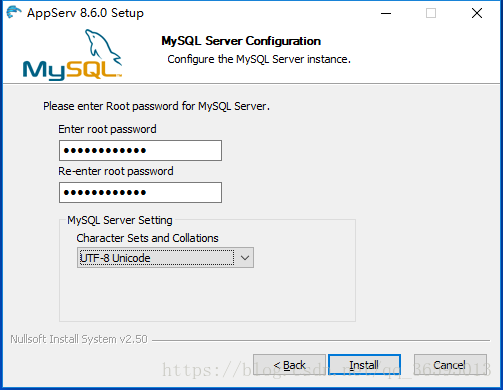503x390 pixels.
Task: Click the 'MySQL Server Configuration' heading
Action: pos(241,41)
